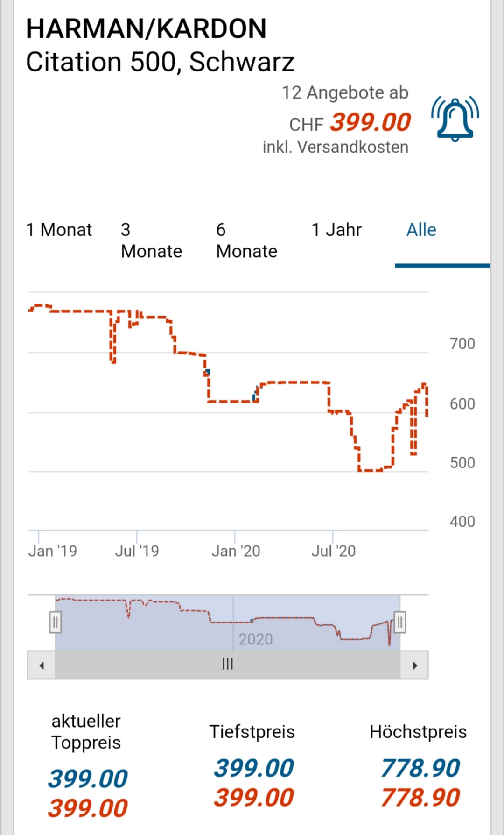This screenshot has width=504, height=835.
Task: Open HARMAN/KARDON product title
Action: pos(146,29)
